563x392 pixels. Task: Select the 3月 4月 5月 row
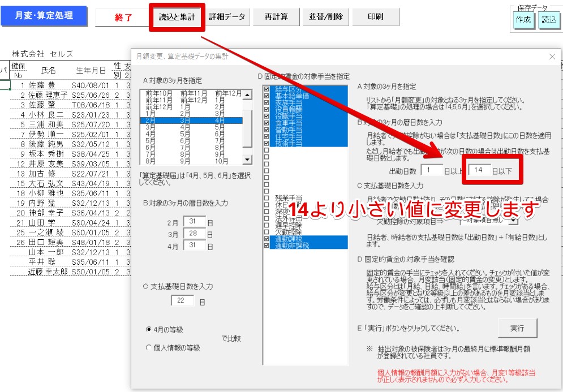coord(191,127)
